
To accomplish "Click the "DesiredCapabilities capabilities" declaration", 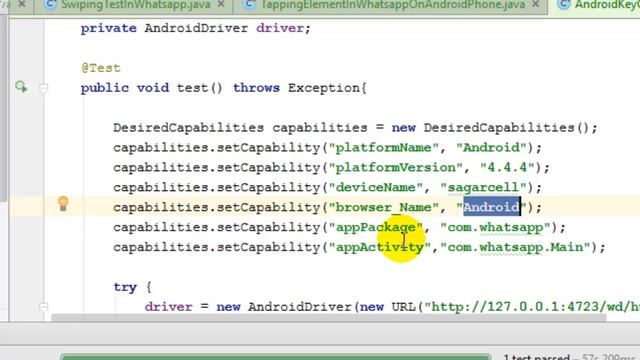I will (x=240, y=128).
